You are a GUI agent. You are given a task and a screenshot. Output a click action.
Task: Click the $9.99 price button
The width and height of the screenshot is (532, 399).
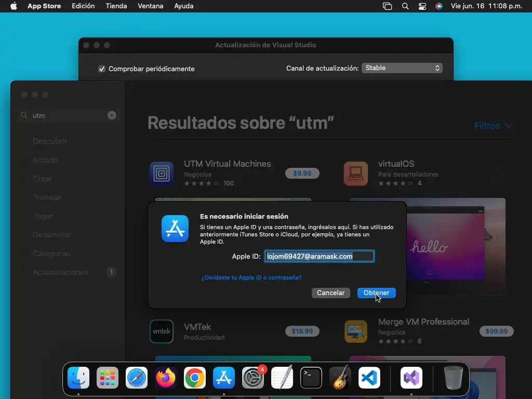tap(302, 174)
